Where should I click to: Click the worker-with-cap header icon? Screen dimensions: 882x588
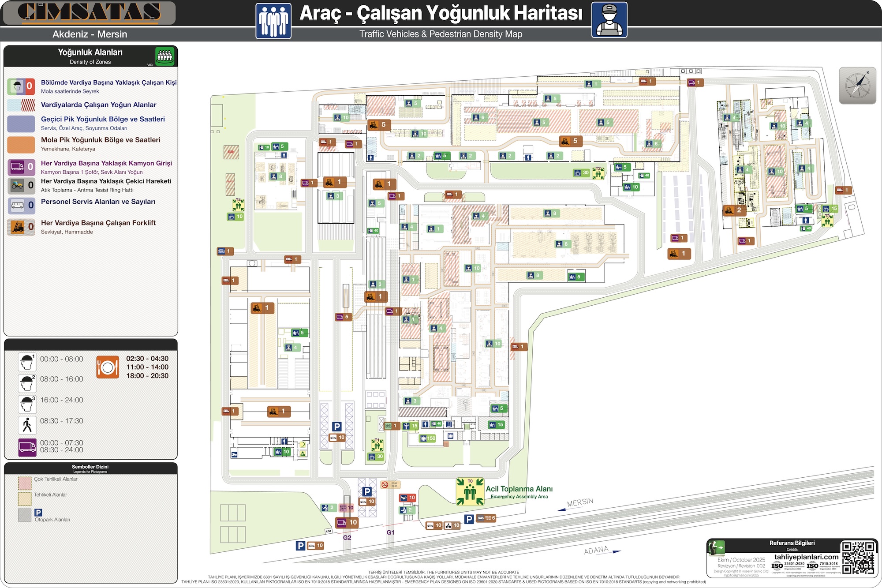point(609,20)
